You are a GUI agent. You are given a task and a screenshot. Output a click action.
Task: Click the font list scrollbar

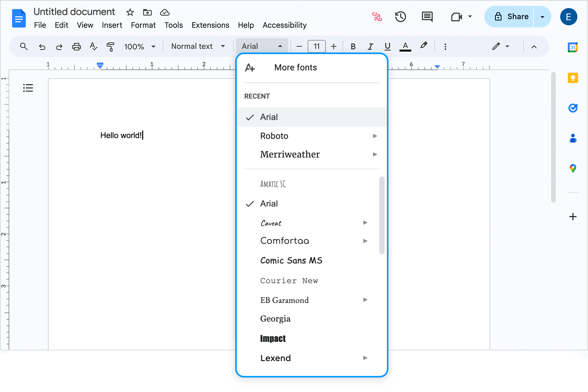coord(382,216)
